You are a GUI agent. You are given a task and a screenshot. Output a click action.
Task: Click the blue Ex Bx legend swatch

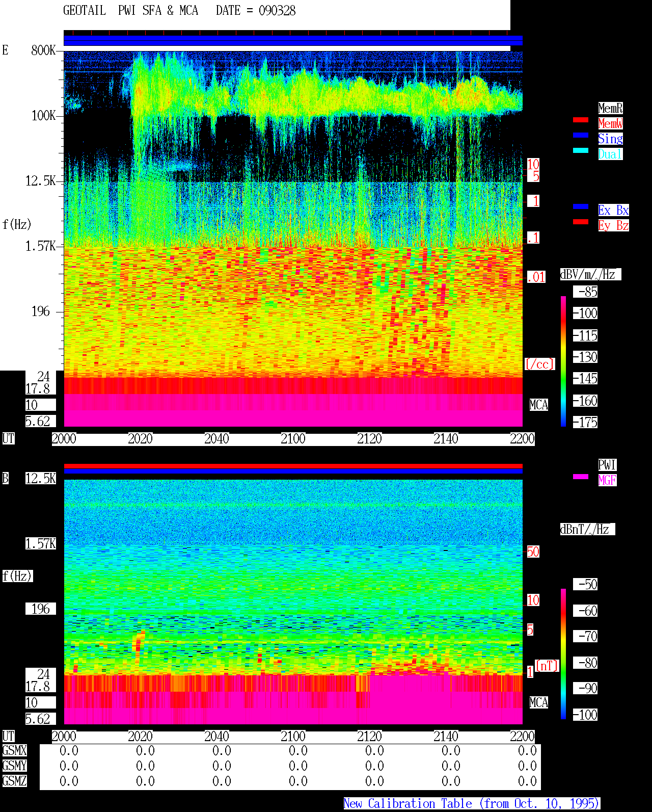tap(581, 206)
